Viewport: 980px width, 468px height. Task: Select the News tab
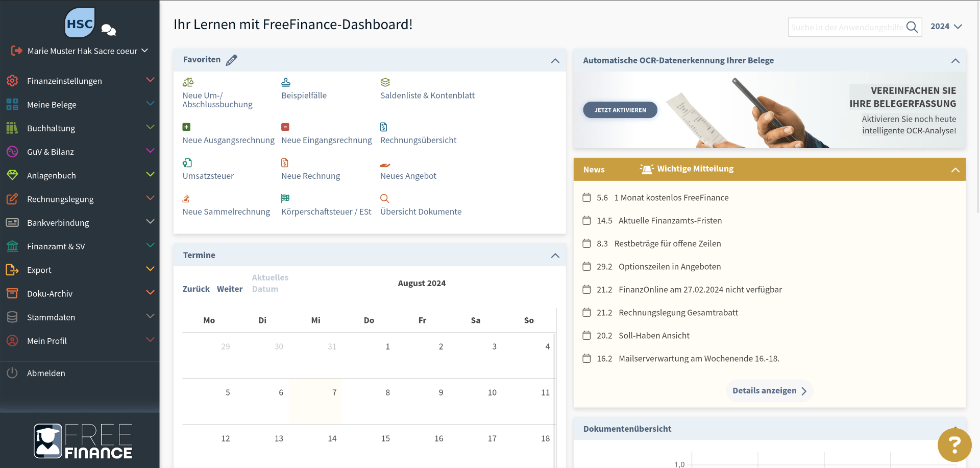(594, 170)
